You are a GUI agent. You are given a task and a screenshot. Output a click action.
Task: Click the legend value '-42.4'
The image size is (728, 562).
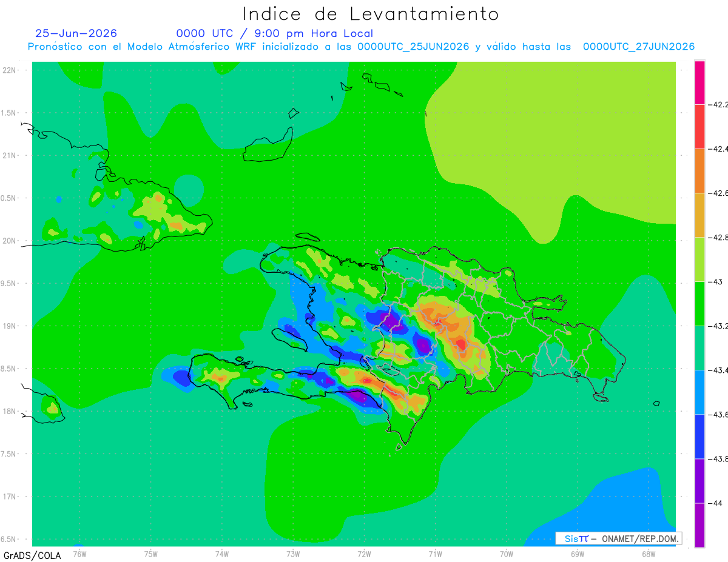(718, 149)
